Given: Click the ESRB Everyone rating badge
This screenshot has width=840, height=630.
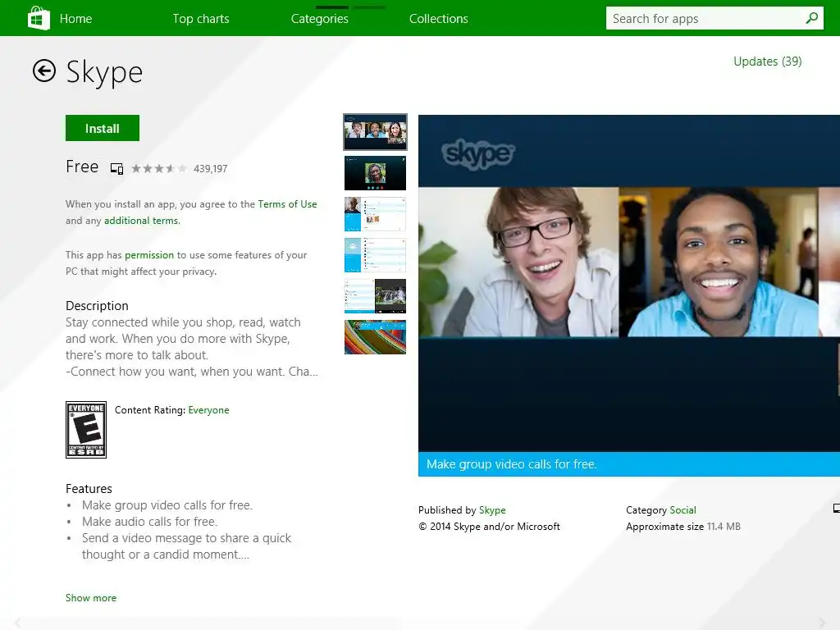Looking at the screenshot, I should [x=85, y=430].
